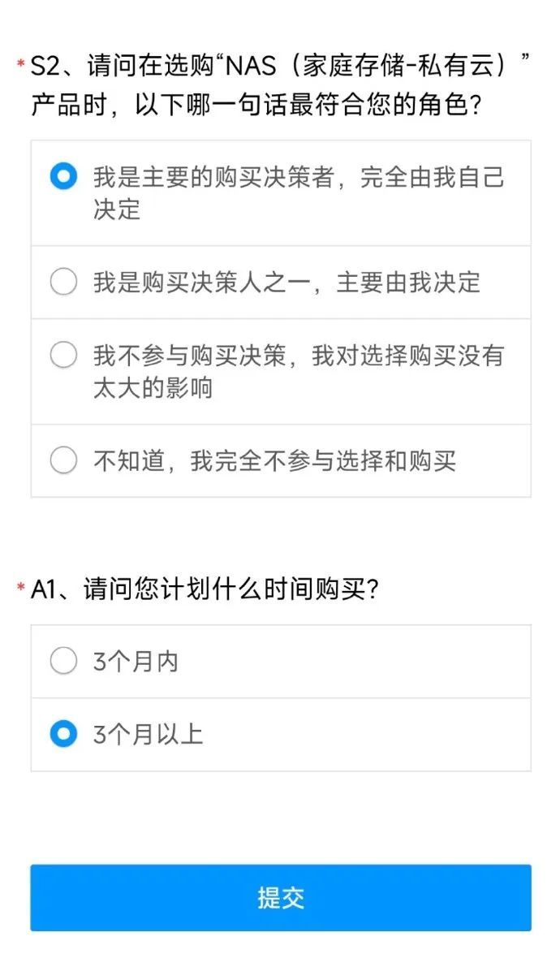
Task: Click the selected 3个月以上 radio circle
Action: tap(63, 734)
